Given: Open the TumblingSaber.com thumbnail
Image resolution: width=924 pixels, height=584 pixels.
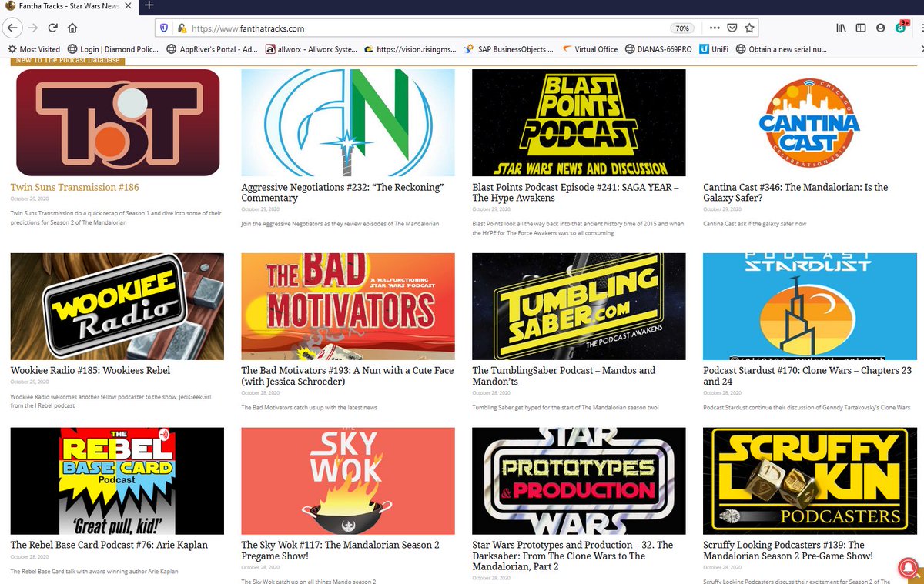Looking at the screenshot, I should [579, 306].
